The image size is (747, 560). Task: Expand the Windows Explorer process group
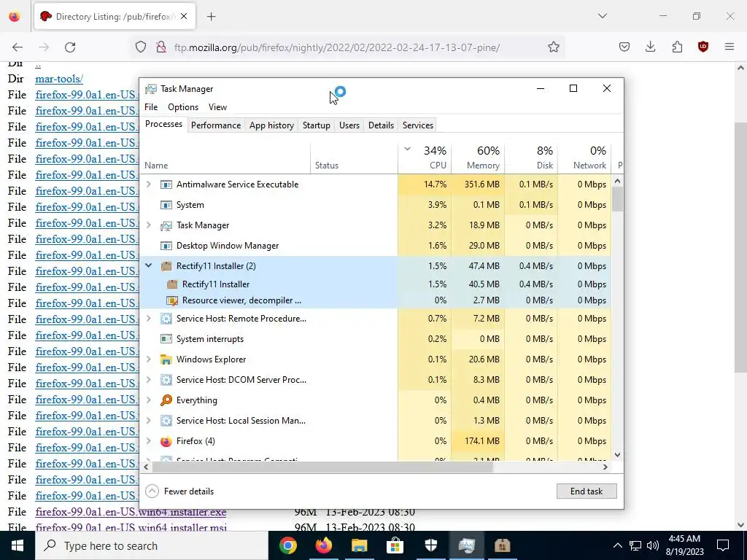click(x=149, y=359)
